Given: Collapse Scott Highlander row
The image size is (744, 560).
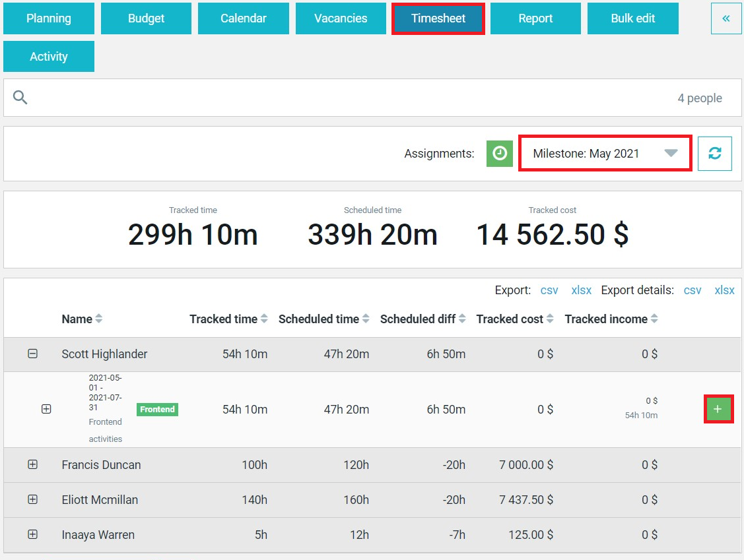Looking at the screenshot, I should 33,354.
